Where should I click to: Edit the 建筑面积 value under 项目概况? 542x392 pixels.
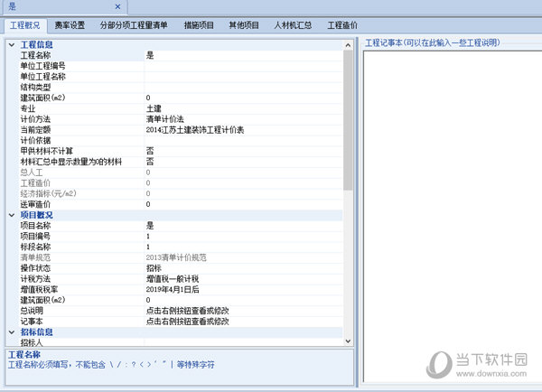pyautogui.click(x=243, y=300)
